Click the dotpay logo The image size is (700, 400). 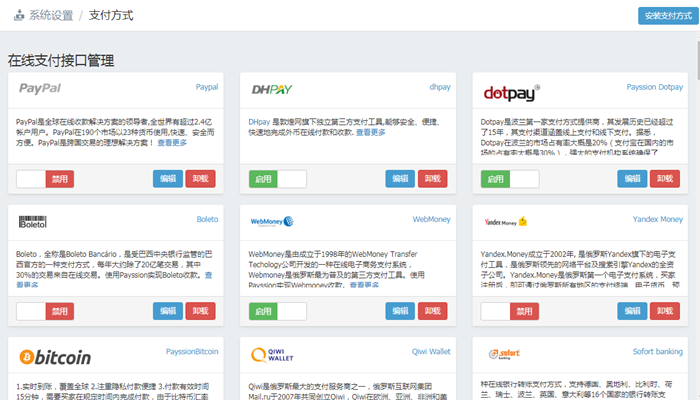pyautogui.click(x=512, y=93)
